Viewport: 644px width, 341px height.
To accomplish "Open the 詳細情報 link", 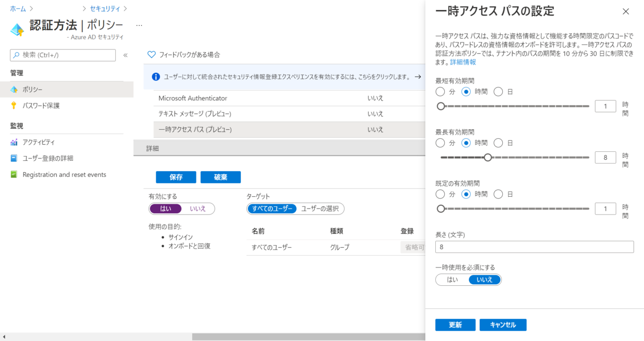I will (463, 62).
